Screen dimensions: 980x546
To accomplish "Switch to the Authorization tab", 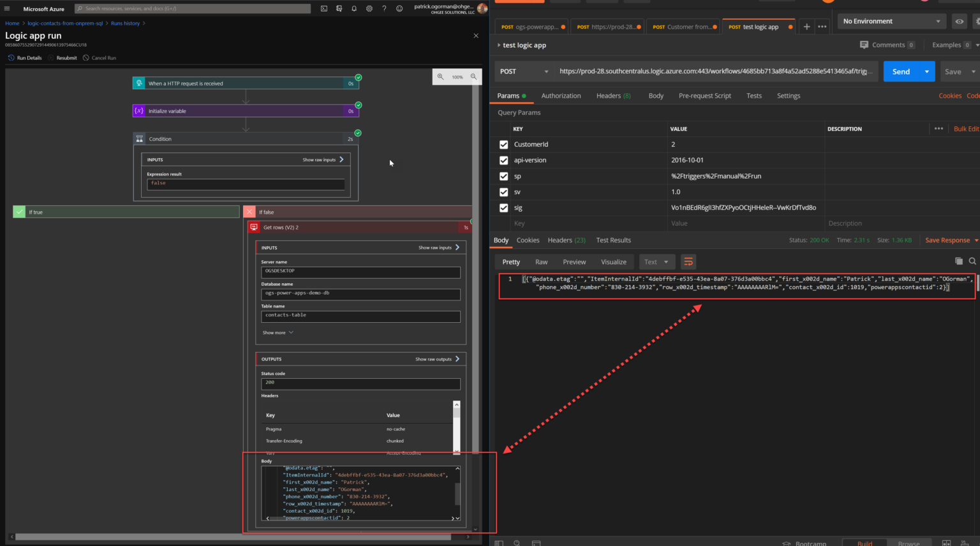I will click(x=561, y=96).
